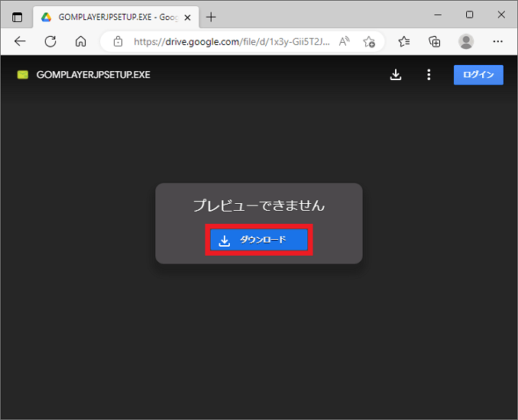
Task: Open the Favorites list icon
Action: [x=403, y=41]
